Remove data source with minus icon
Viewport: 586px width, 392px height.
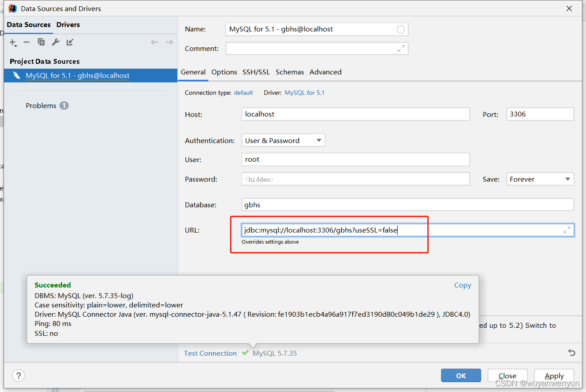tap(27, 42)
